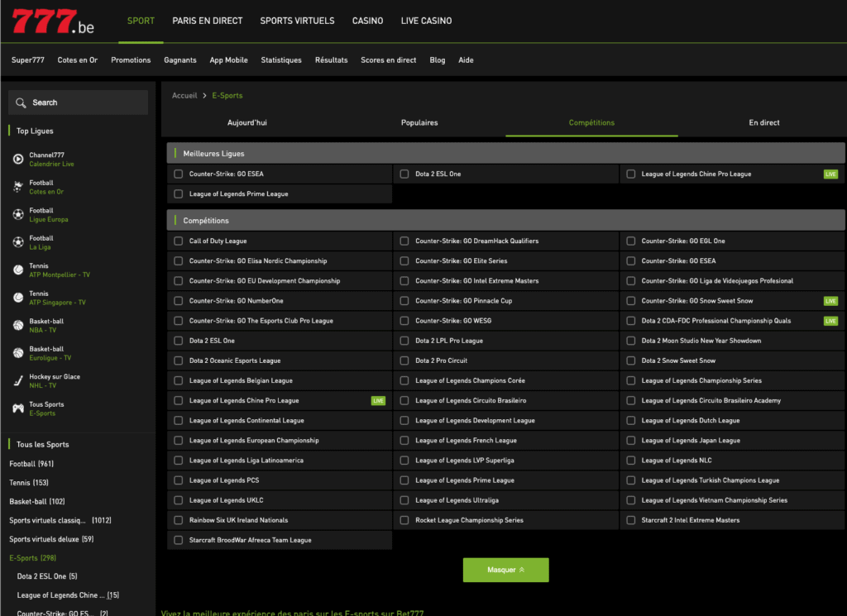
Task: Click LIVE badge in Meilleures Ligues row
Action: point(830,174)
